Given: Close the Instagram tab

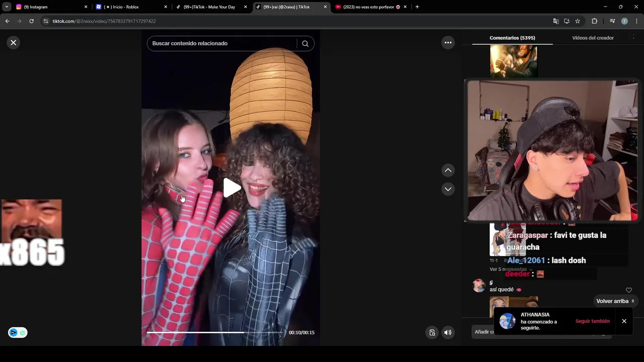Looking at the screenshot, I should 86,7.
